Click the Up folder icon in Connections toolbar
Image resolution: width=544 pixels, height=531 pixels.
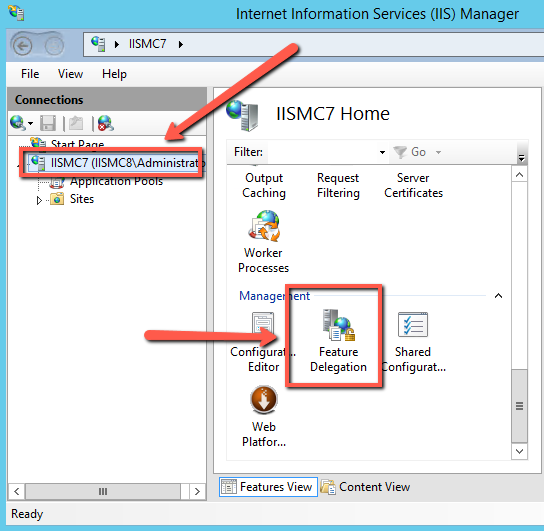click(76, 123)
